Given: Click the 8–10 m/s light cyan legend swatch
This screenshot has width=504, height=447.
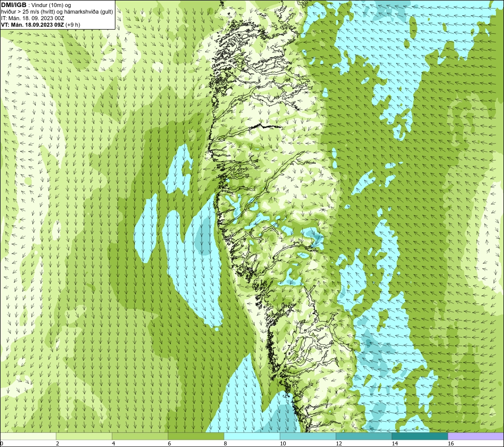Looking at the screenshot, I should coord(252,436).
